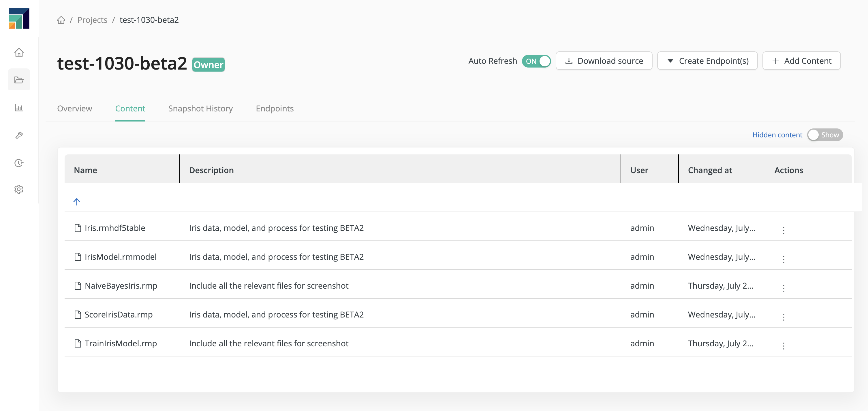Open the projects folder icon in sidebar
Screen dimensions: 868x411
click(19, 80)
